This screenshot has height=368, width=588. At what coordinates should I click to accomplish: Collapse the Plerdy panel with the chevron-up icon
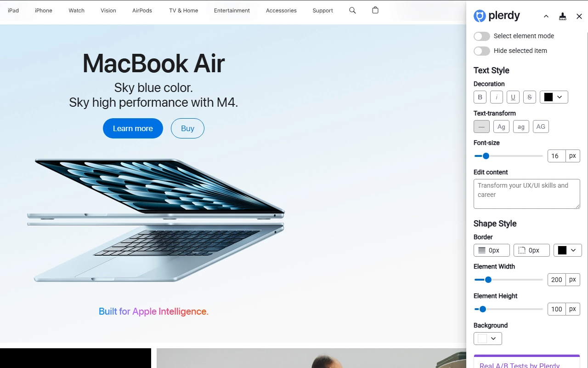[546, 17]
